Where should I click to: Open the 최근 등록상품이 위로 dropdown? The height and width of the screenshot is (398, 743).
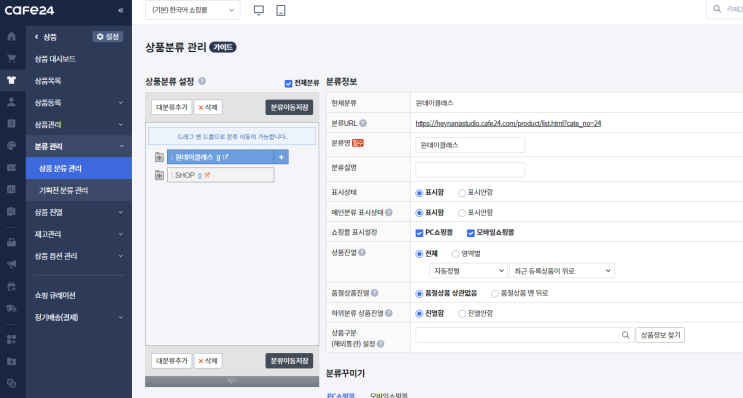click(562, 271)
